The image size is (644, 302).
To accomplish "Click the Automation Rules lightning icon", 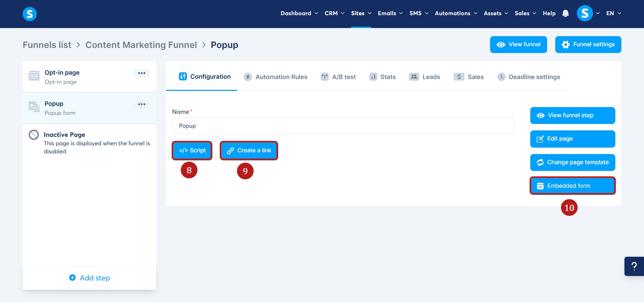I will pos(248,77).
